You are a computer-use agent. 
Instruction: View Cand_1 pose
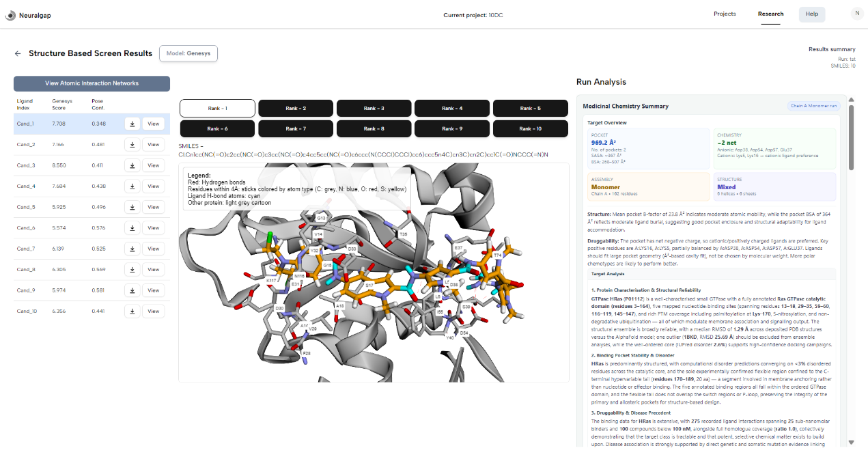(154, 124)
